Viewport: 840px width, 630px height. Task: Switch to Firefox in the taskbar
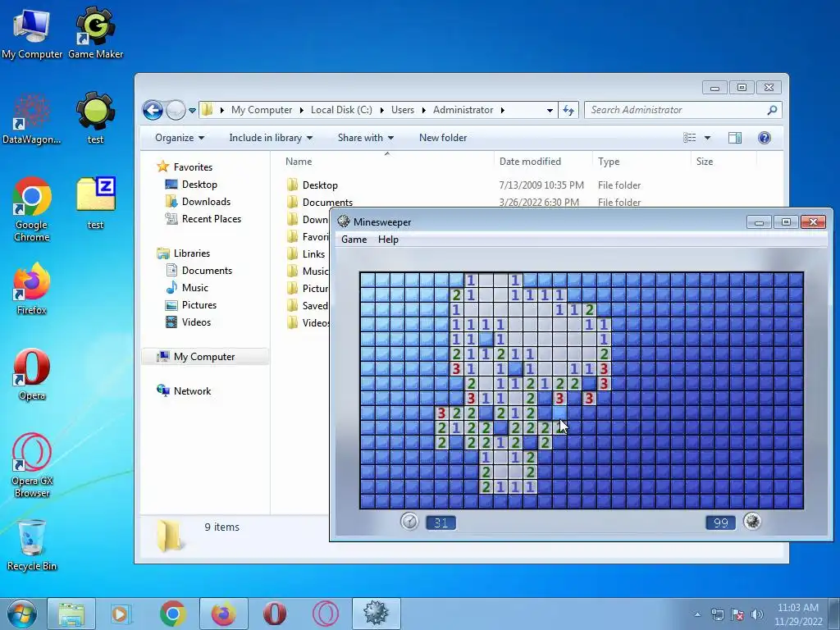click(223, 614)
